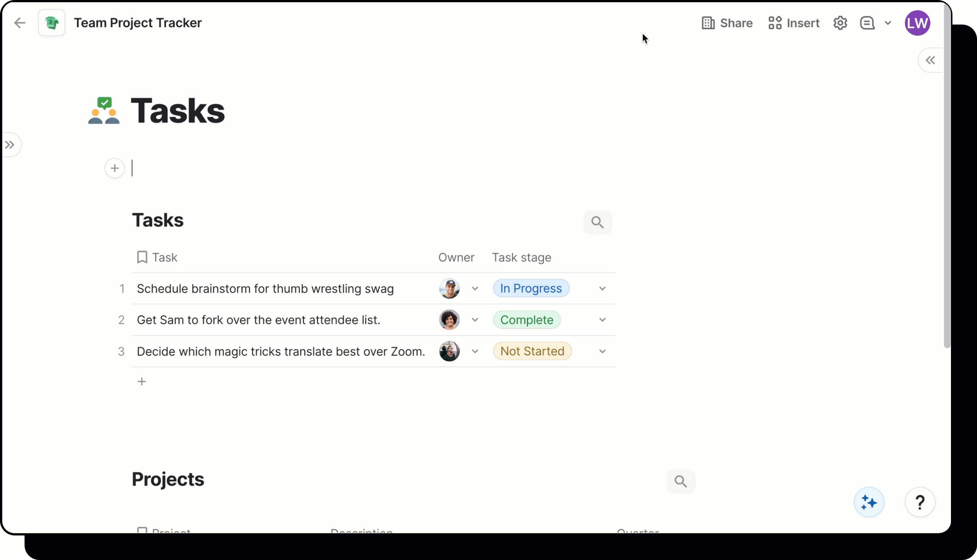Click the Tasks table search icon
Image resolution: width=977 pixels, height=560 pixels.
[597, 222]
